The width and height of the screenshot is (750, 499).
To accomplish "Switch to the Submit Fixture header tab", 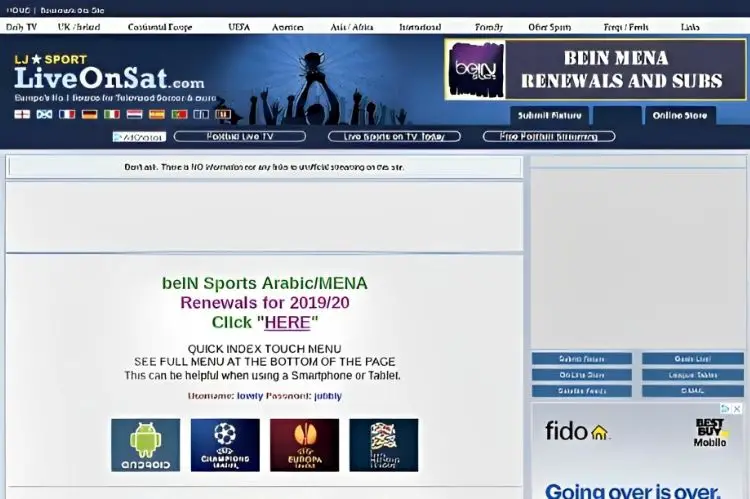I will coord(549,115).
